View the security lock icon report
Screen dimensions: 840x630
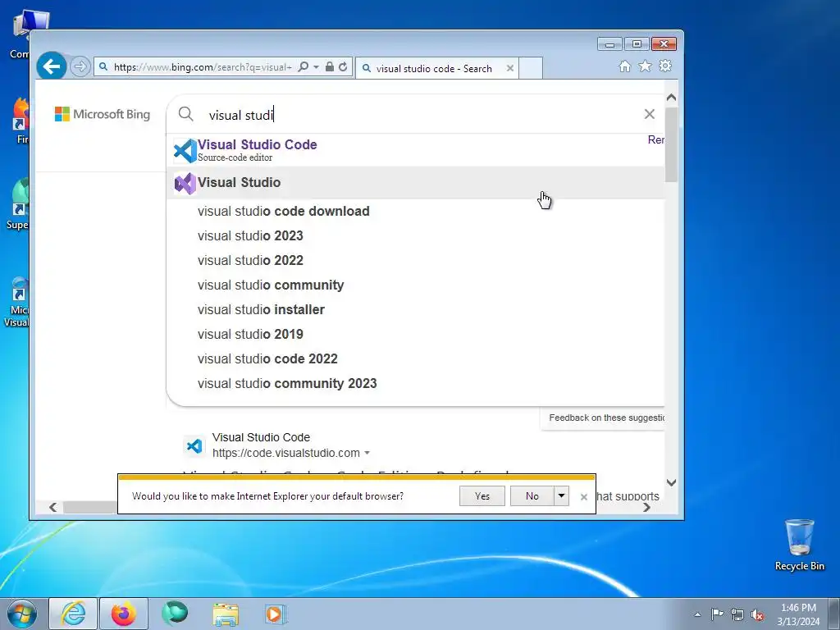coord(330,66)
